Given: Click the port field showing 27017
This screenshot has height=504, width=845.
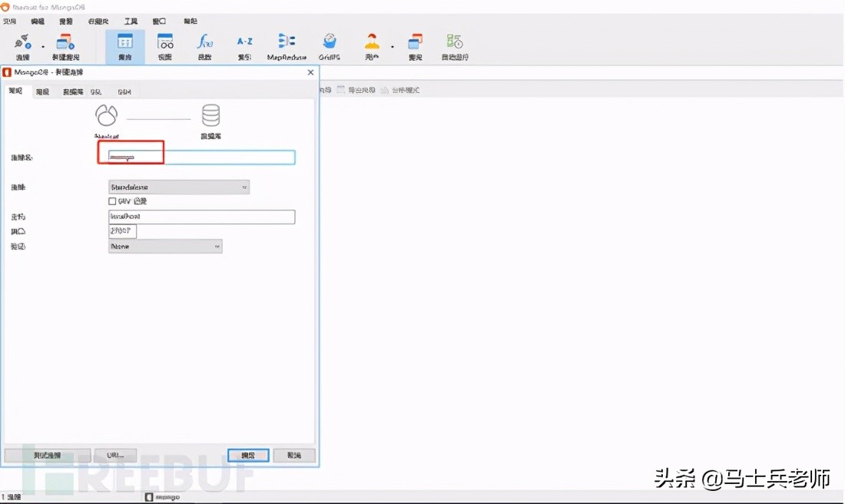Looking at the screenshot, I should [x=122, y=231].
